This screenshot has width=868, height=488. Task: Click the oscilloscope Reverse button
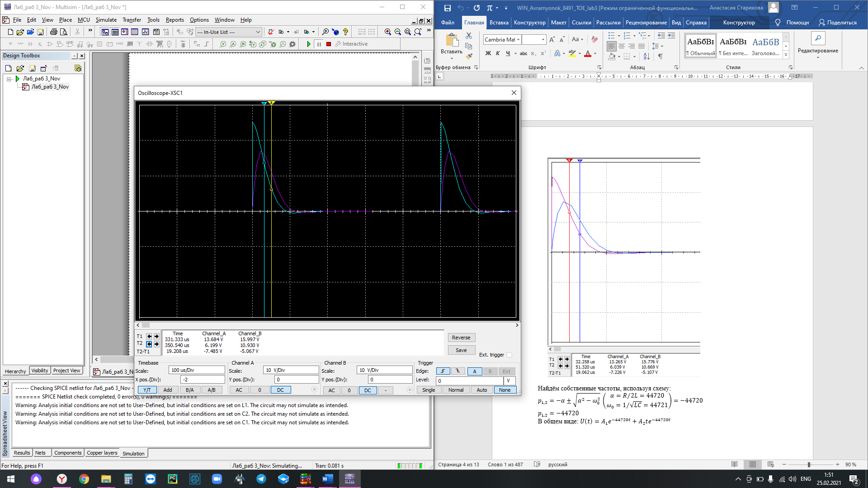pos(461,338)
